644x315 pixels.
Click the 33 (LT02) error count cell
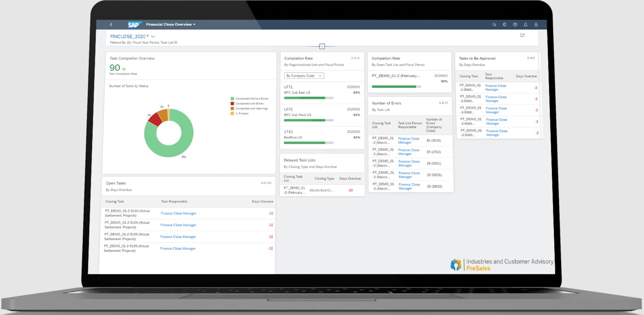[434, 152]
